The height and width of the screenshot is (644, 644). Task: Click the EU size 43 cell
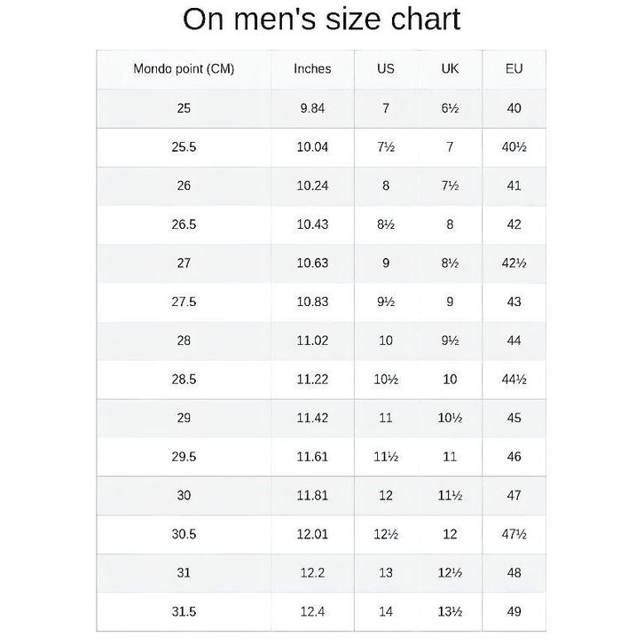point(514,302)
